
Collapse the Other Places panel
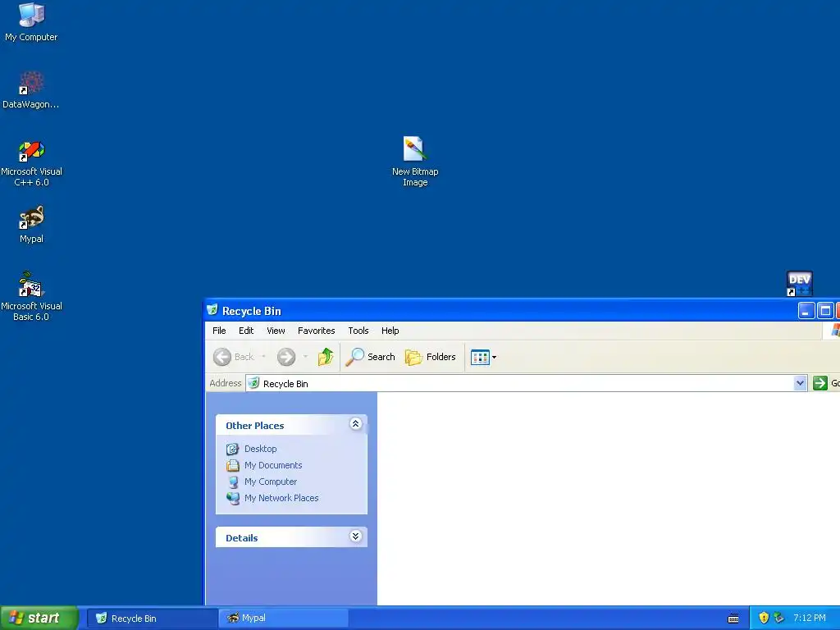click(x=355, y=424)
